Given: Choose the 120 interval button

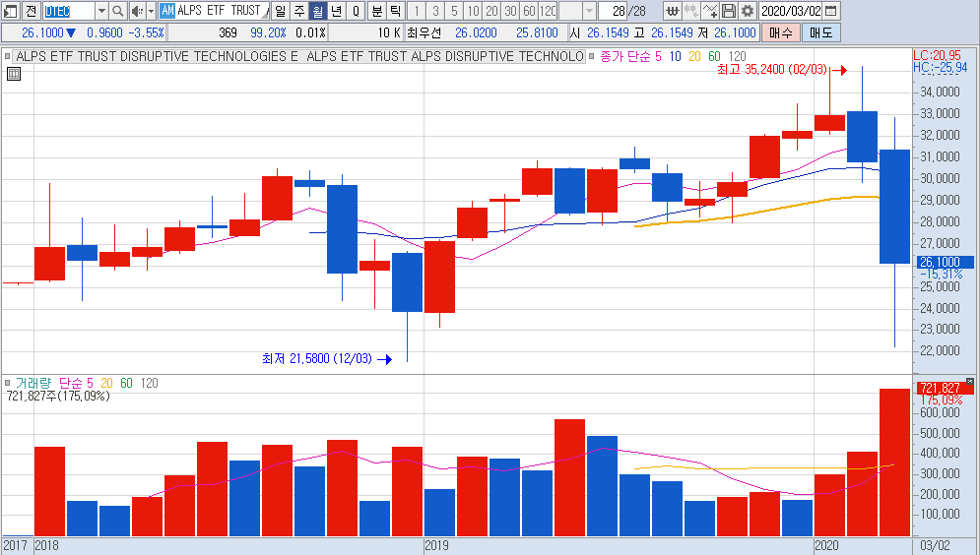Looking at the screenshot, I should pos(548,11).
